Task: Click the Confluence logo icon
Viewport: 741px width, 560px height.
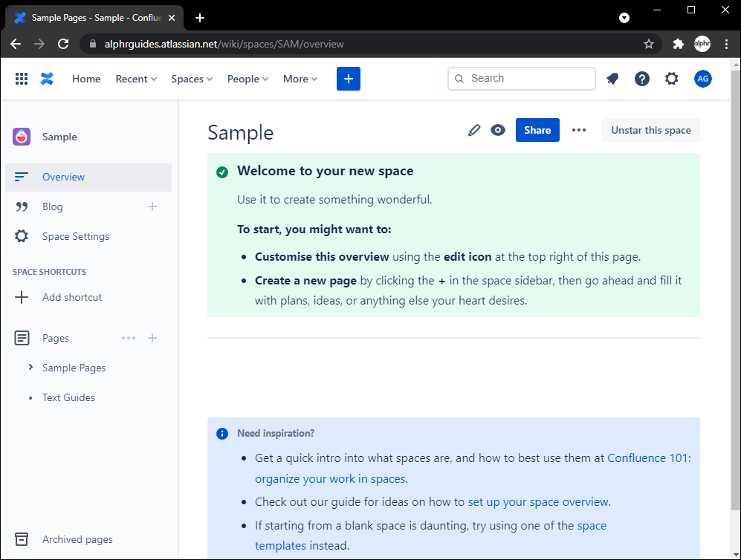Action: pos(48,79)
